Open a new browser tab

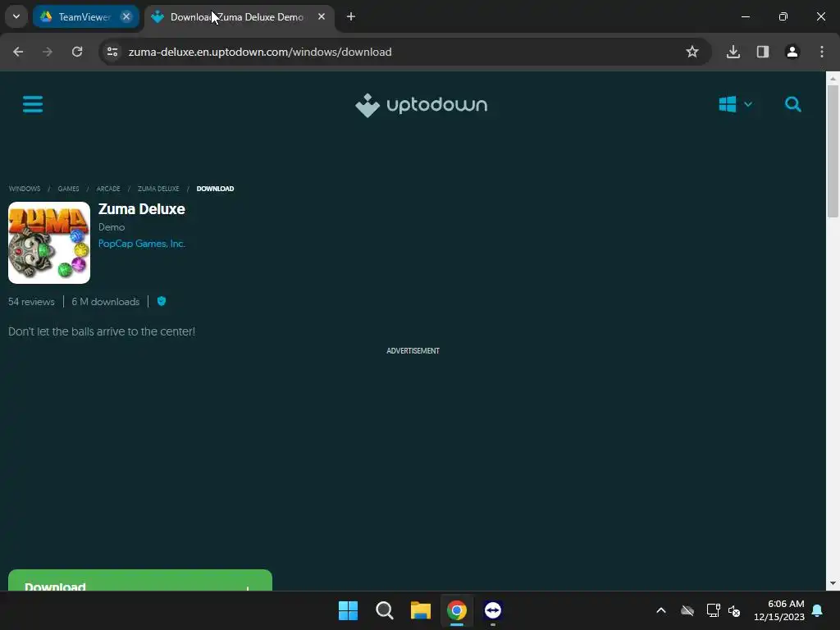[351, 16]
